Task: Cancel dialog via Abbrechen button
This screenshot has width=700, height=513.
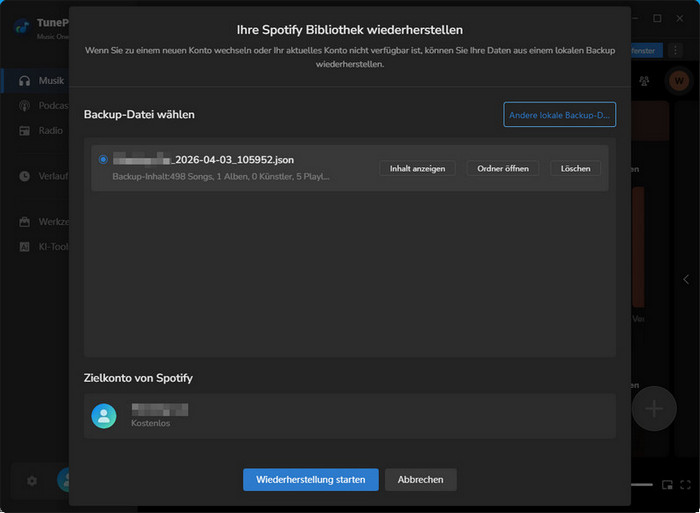Action: click(421, 480)
